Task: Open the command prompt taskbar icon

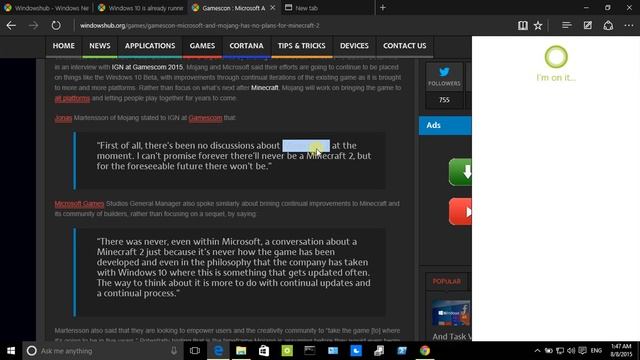Action: [310, 351]
